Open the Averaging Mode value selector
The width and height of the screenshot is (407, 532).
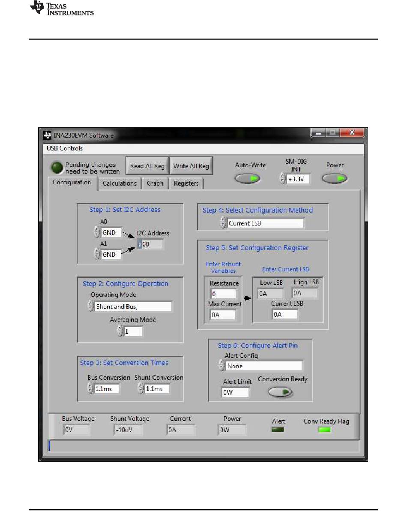[x=133, y=331]
